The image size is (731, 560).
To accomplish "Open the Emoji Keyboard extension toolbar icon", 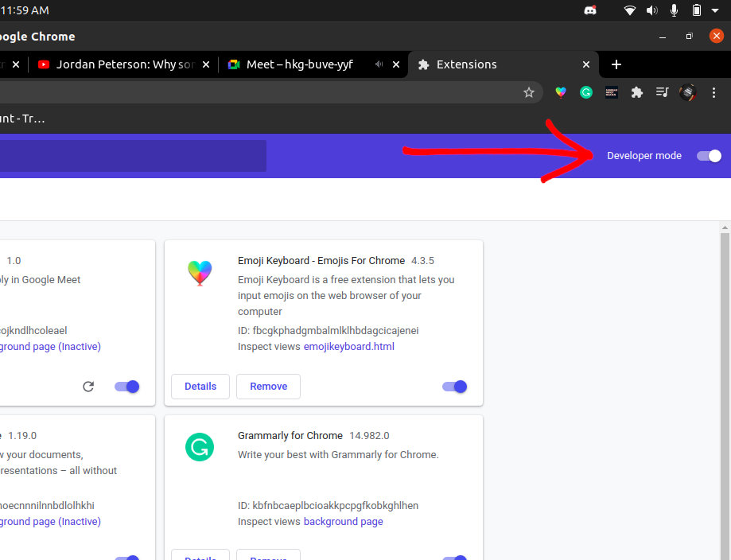I will point(561,92).
